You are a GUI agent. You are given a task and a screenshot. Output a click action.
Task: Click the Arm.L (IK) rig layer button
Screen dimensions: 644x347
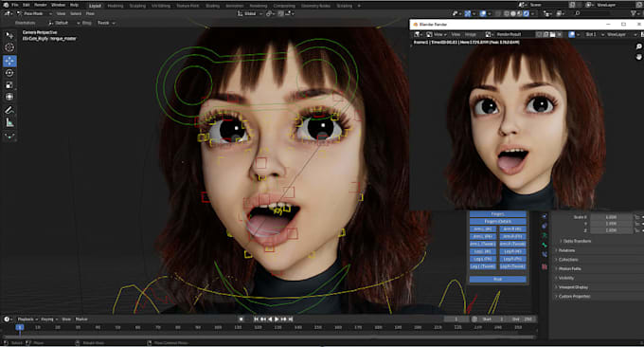(483, 229)
